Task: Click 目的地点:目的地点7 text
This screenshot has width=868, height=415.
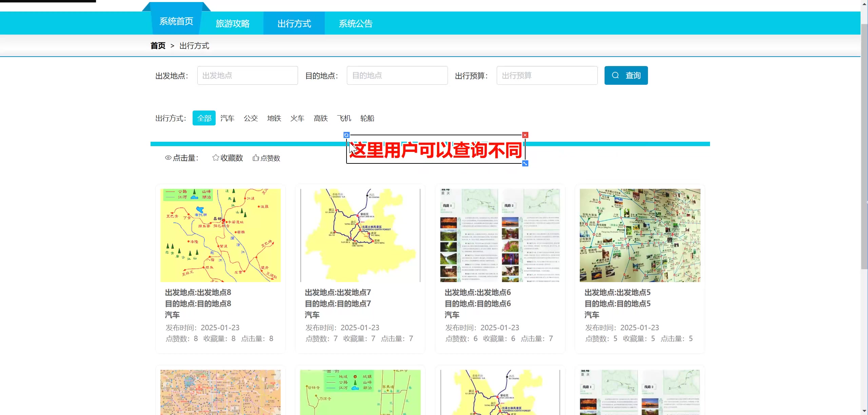Action: coord(338,303)
